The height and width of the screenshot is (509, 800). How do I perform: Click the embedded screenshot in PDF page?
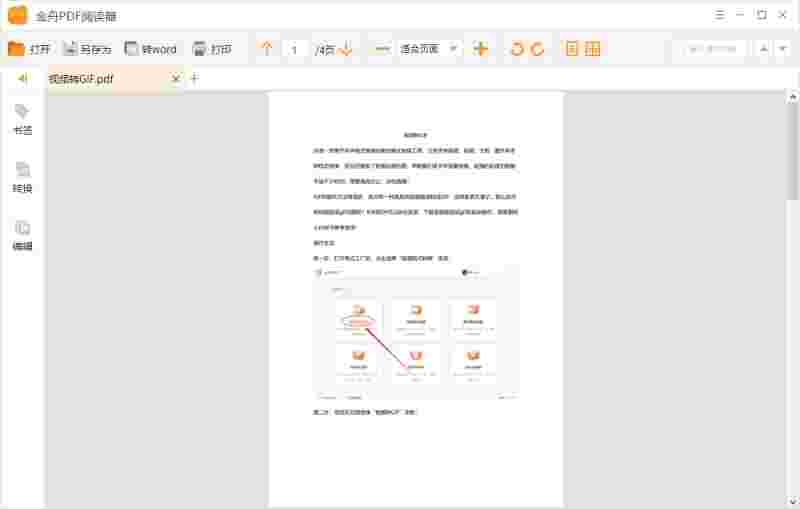click(416, 332)
